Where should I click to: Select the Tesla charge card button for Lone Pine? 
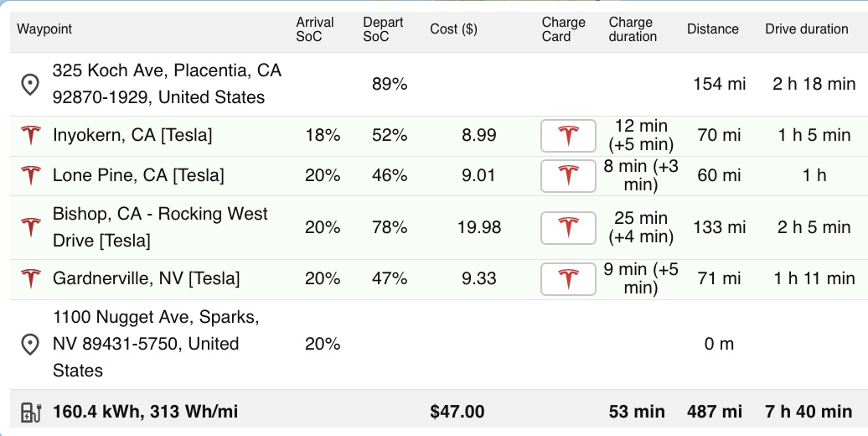click(x=569, y=175)
